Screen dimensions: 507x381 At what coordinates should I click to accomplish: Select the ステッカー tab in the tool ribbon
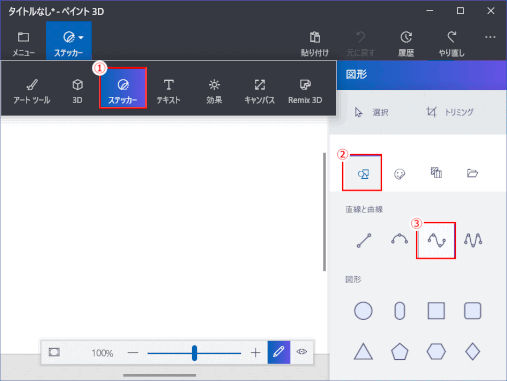pos(123,88)
